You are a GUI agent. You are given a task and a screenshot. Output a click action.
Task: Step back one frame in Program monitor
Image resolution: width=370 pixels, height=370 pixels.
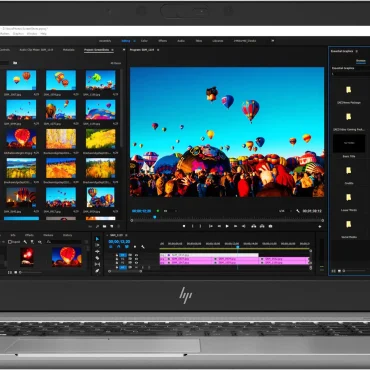click(x=219, y=226)
